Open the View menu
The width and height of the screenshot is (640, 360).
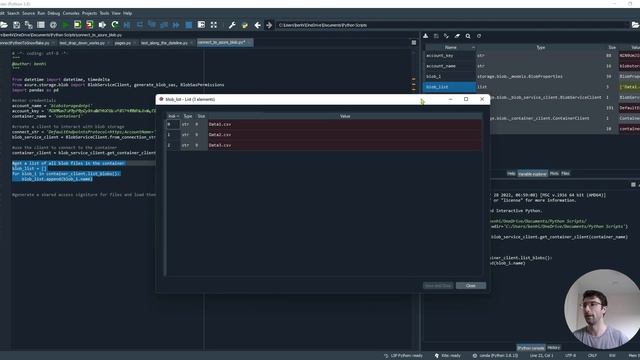116,13
